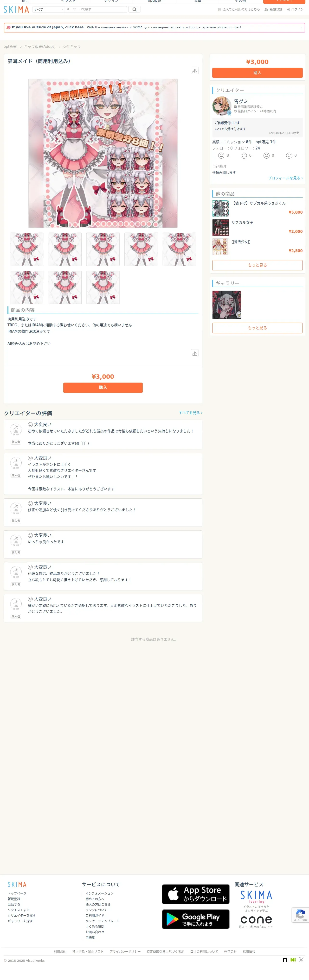Image resolution: width=309 pixels, height=980 pixels.
Task: Click 新規登録 in the header
Action: [x=274, y=10]
